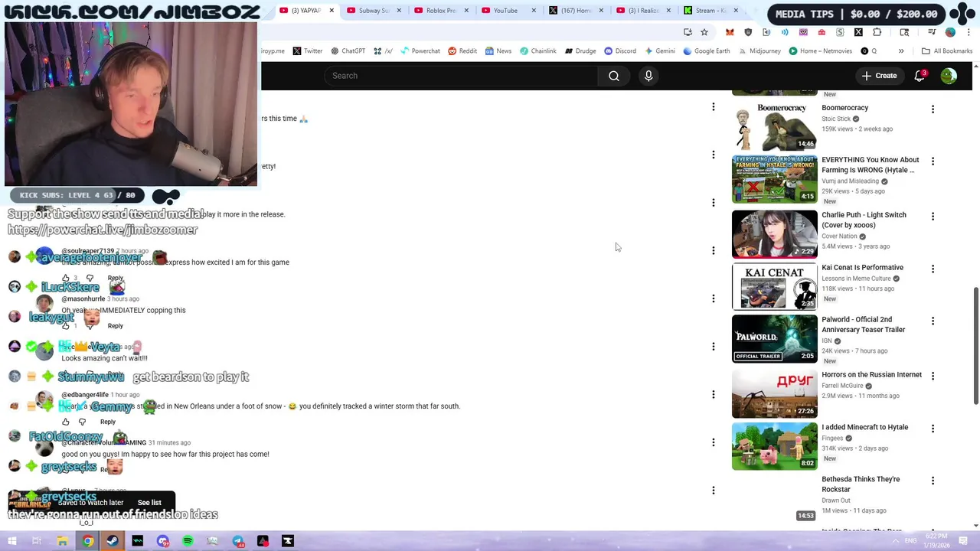Open options for I added Minecraft to Hytale

(x=933, y=429)
